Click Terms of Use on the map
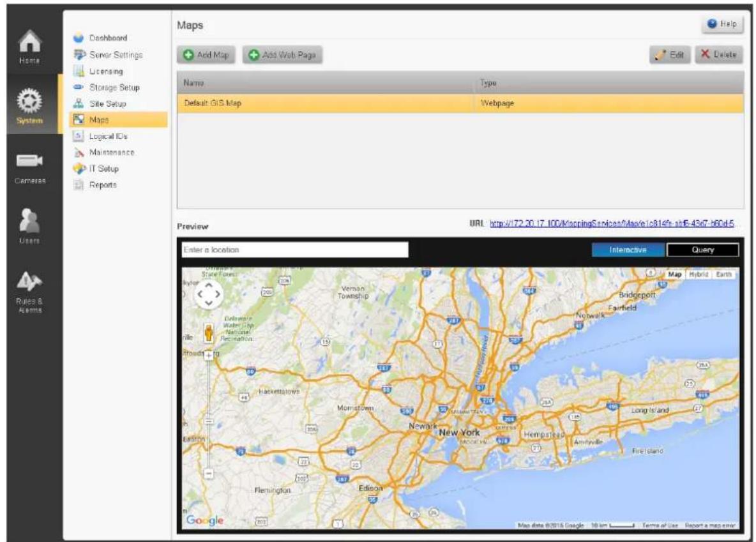 tap(660, 525)
